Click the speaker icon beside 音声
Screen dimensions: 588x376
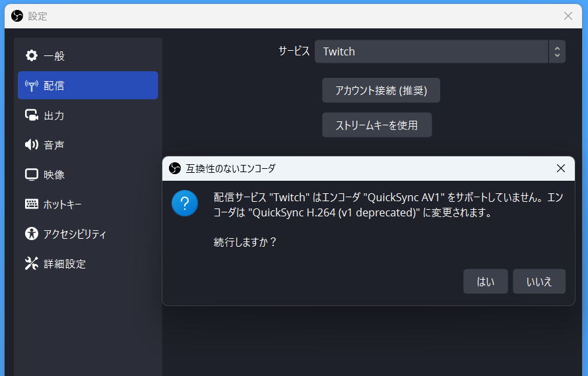tap(32, 144)
